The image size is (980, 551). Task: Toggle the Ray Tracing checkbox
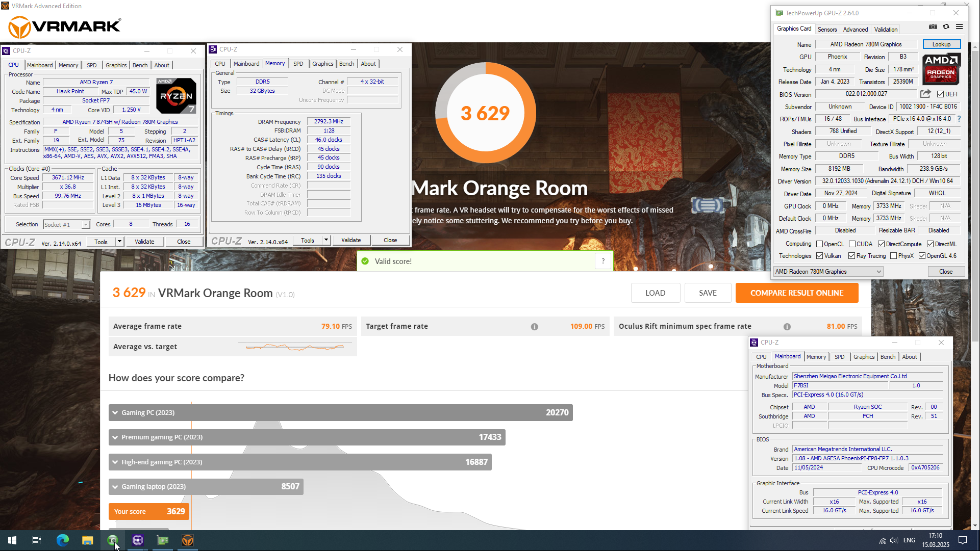[x=851, y=256]
